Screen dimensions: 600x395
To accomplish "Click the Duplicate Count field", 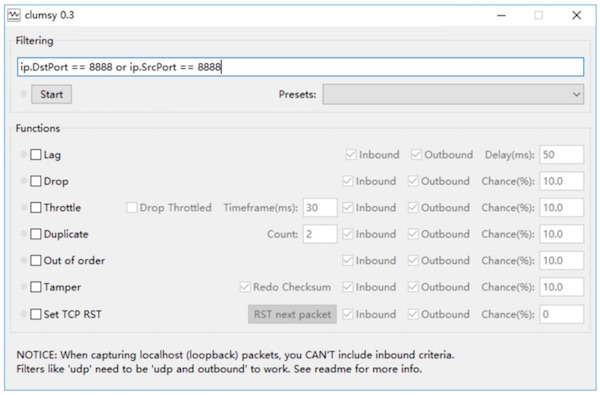I will [x=320, y=234].
